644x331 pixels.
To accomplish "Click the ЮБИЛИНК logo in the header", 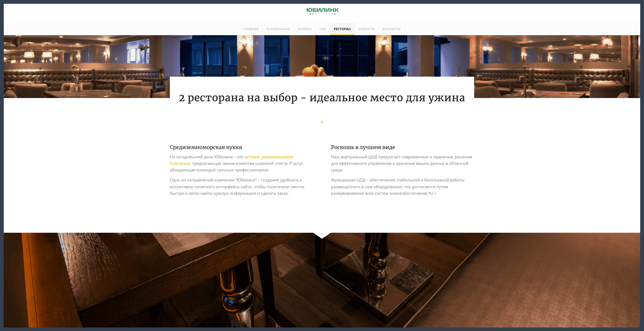I will [x=322, y=11].
